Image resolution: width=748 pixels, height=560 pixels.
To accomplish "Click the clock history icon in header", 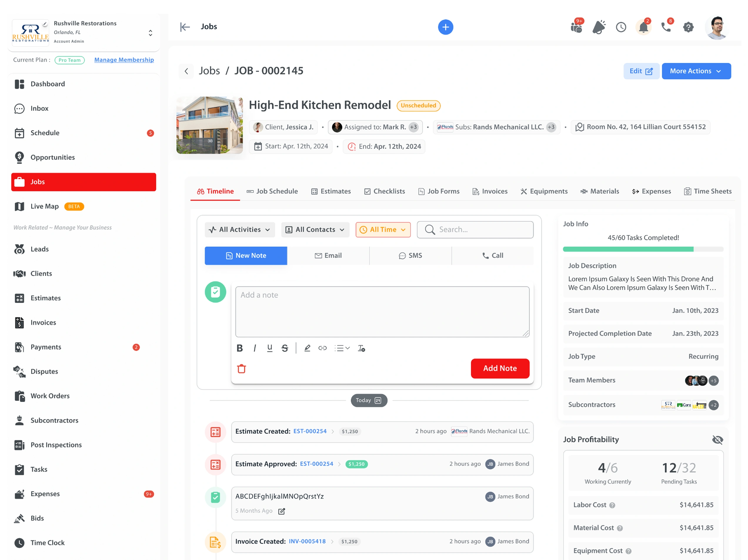I will [621, 27].
